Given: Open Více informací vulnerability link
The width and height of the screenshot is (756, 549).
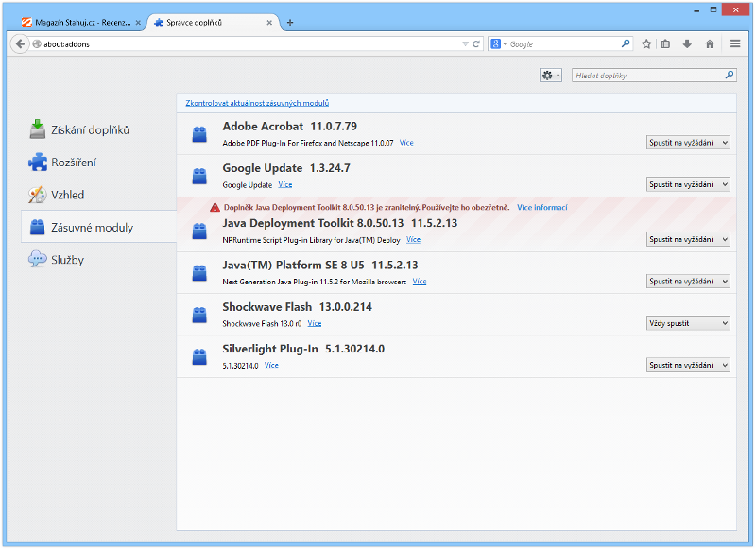Looking at the screenshot, I should [541, 207].
